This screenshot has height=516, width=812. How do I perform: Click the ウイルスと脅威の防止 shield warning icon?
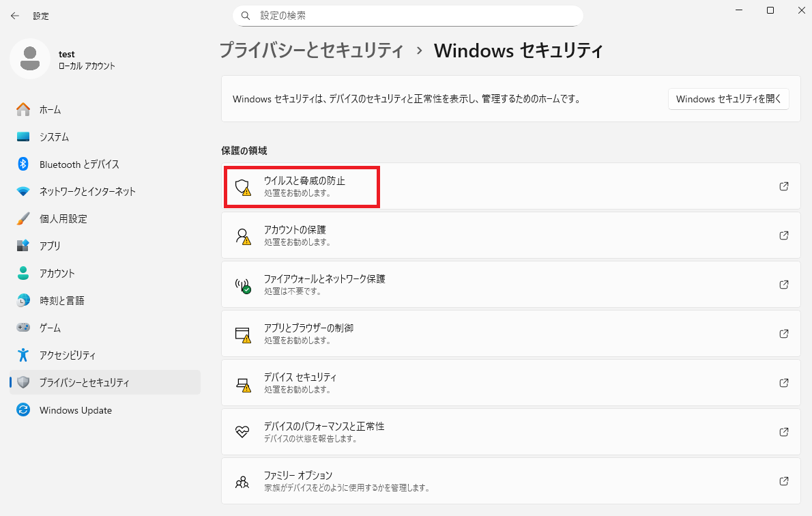coord(243,187)
